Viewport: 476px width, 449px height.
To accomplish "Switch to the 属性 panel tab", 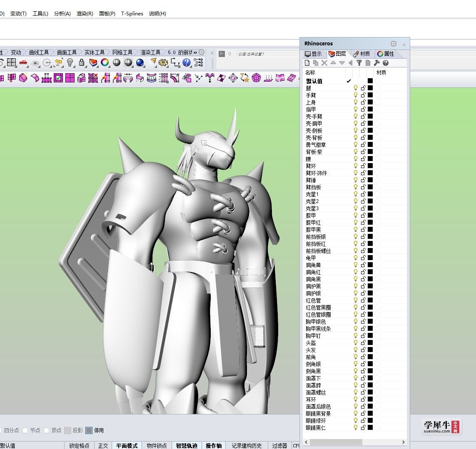I will pyautogui.click(x=386, y=54).
